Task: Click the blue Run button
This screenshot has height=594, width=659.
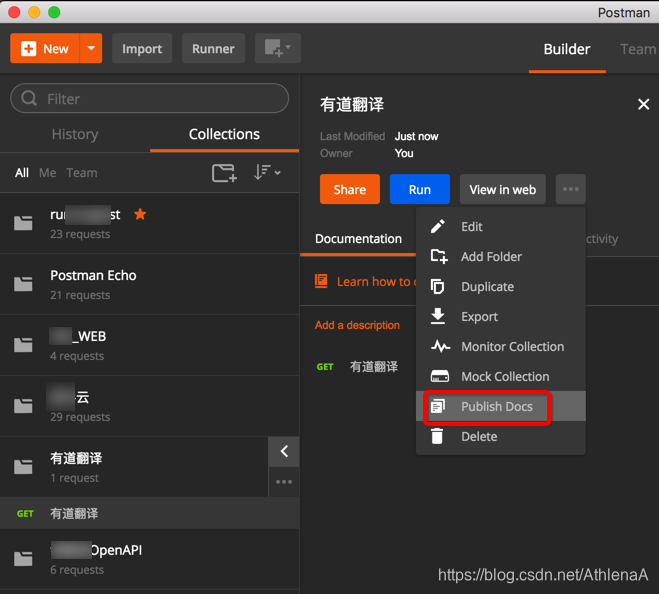Action: coord(420,189)
